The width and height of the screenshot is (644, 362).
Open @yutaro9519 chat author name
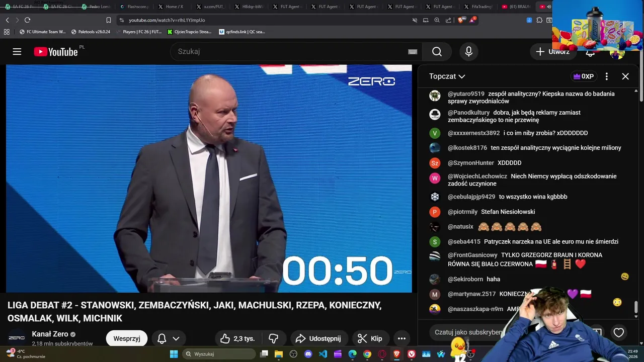[x=466, y=94]
